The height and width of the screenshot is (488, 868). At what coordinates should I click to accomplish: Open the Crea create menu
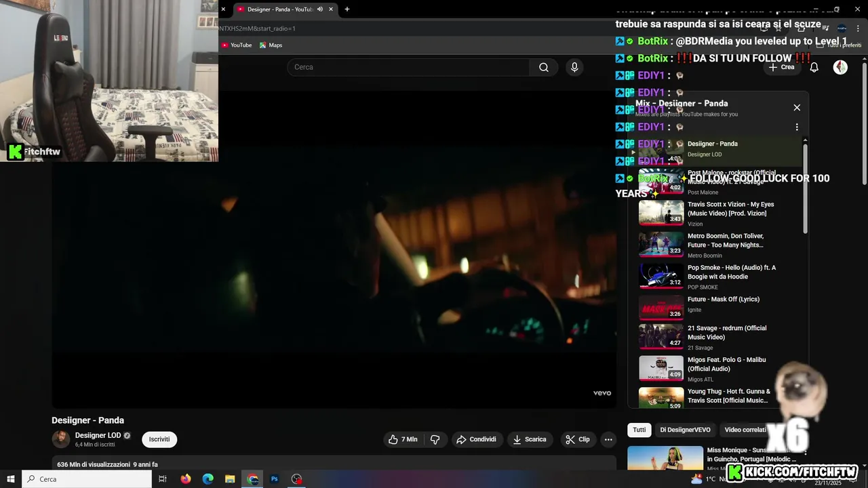[x=781, y=67]
